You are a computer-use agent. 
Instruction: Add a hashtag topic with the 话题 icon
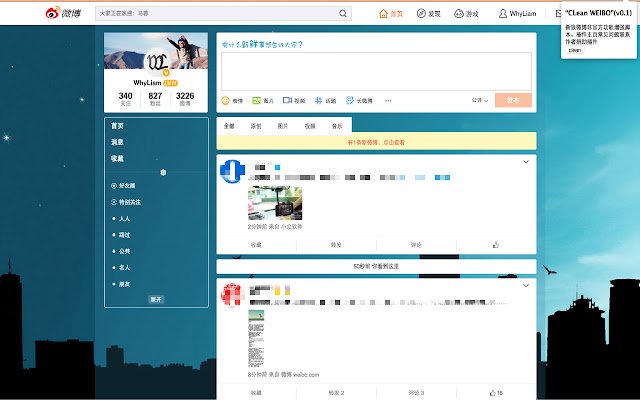point(325,100)
